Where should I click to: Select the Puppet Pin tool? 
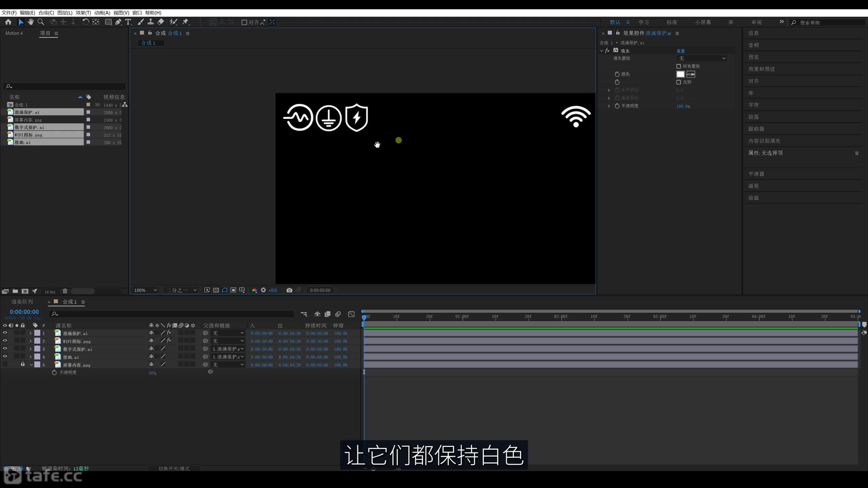pyautogui.click(x=185, y=22)
